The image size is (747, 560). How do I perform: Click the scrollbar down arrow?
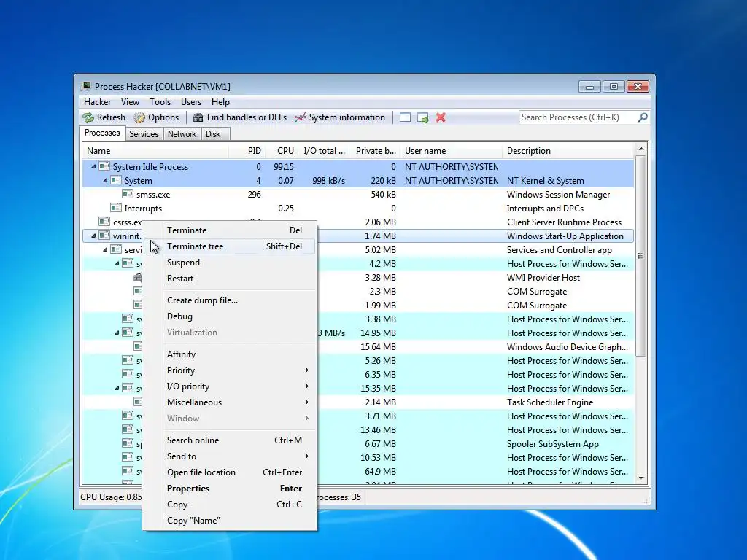pyautogui.click(x=640, y=478)
